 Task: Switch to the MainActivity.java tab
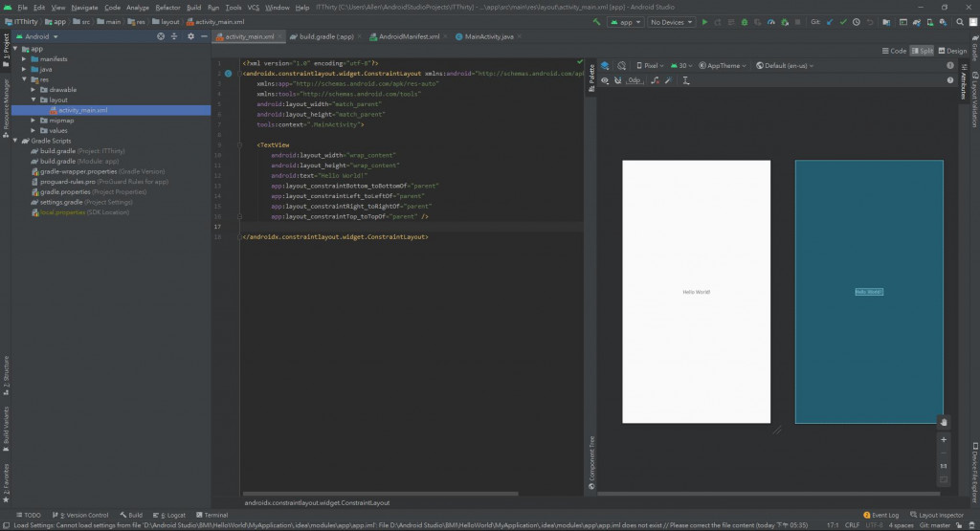coord(489,36)
